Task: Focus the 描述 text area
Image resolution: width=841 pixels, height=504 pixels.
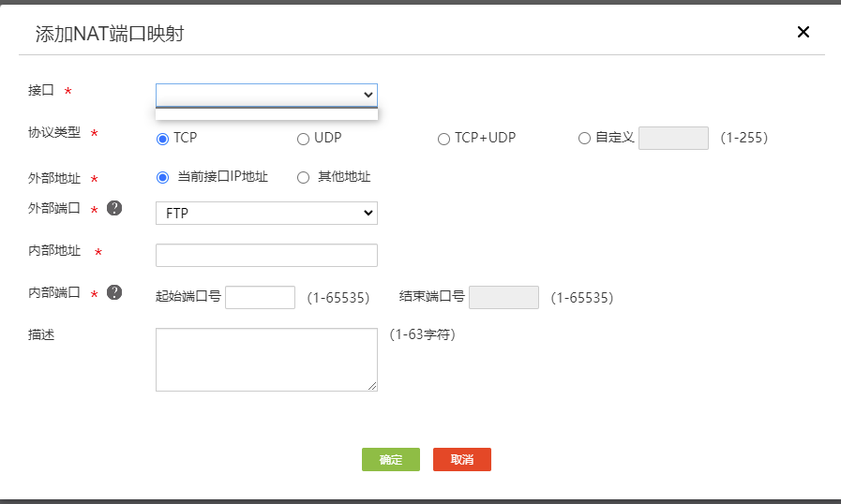Action: click(x=266, y=359)
